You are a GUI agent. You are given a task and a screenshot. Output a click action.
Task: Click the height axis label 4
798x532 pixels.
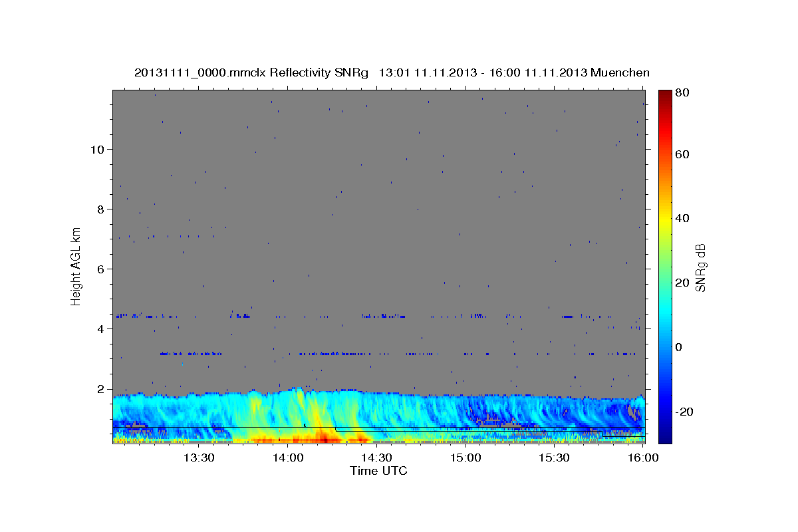click(x=100, y=329)
